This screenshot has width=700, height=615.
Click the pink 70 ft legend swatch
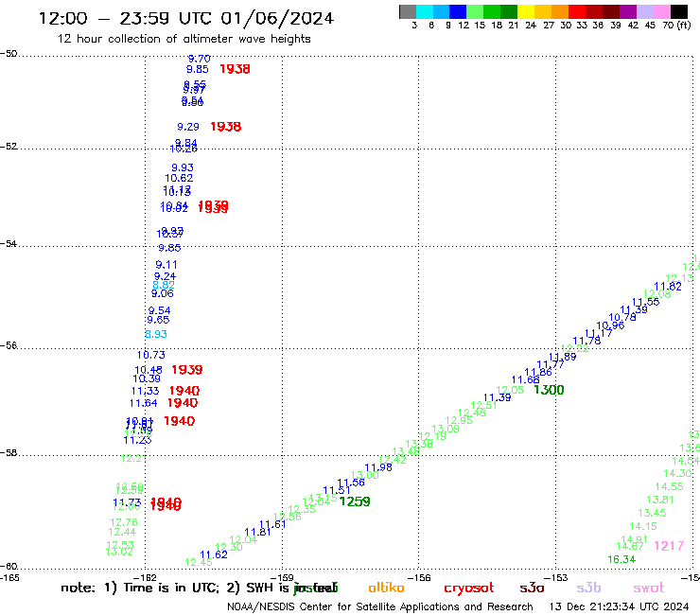[661, 11]
